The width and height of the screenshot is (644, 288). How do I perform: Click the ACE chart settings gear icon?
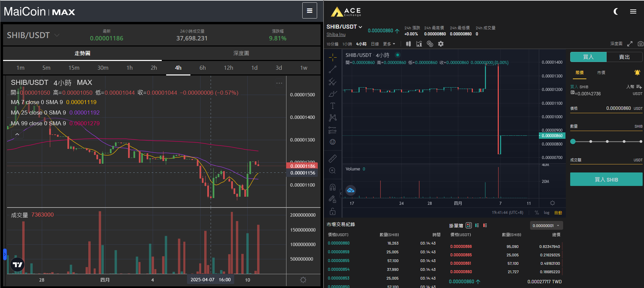440,44
